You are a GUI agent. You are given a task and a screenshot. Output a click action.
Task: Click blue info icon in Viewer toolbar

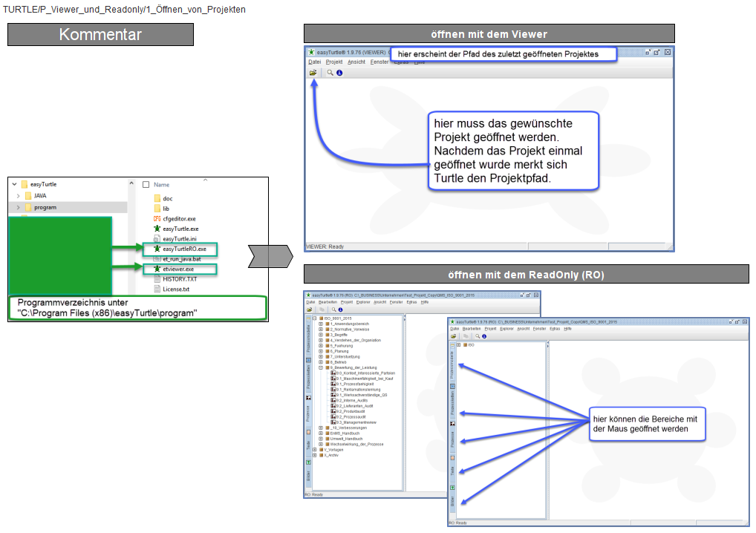pos(339,73)
